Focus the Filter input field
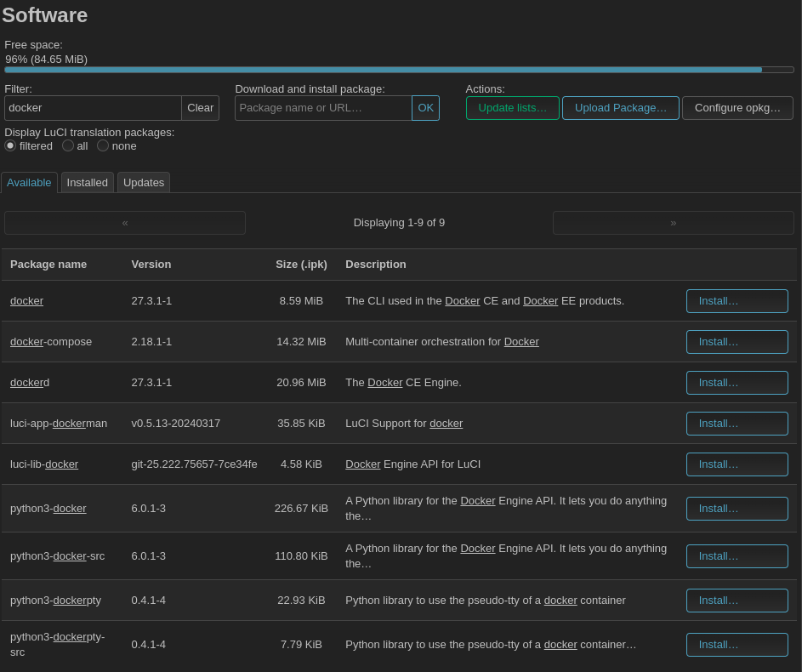Viewport: 802px width, 672px height. coord(93,108)
